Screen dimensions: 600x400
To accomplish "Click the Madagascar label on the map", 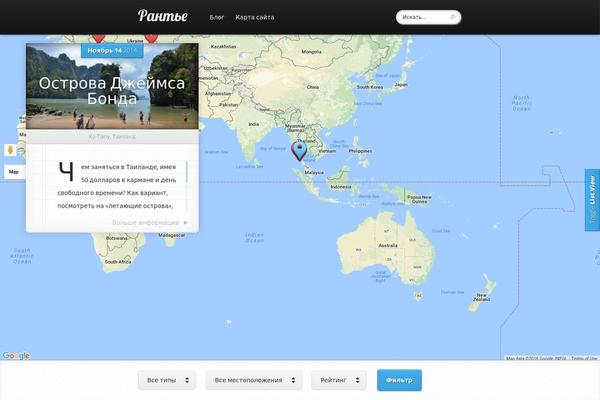I will 171,235.
